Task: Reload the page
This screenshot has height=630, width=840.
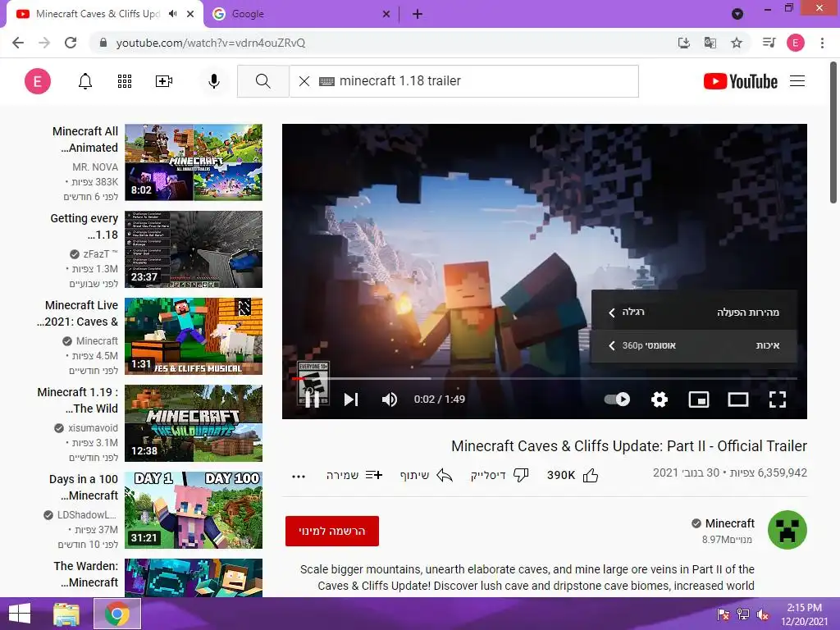Action: click(x=71, y=43)
